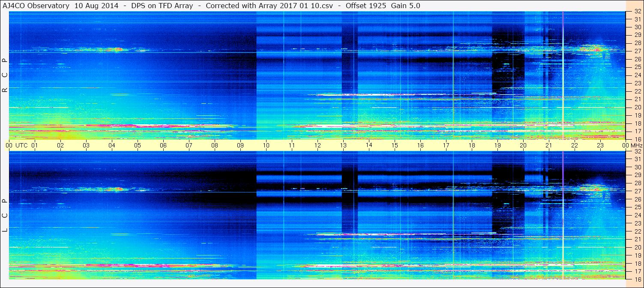Click the 06 hour label on the time axis
This screenshot has width=644, height=288.
[x=163, y=145]
